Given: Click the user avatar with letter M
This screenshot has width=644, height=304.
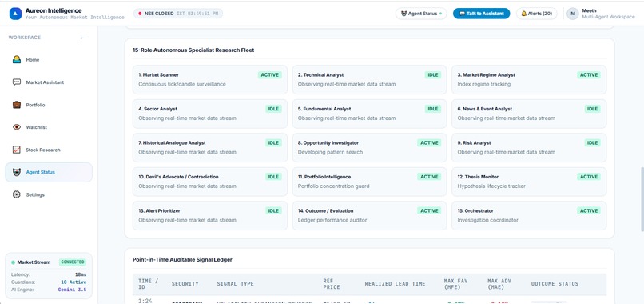Looking at the screenshot, I should pyautogui.click(x=573, y=14).
